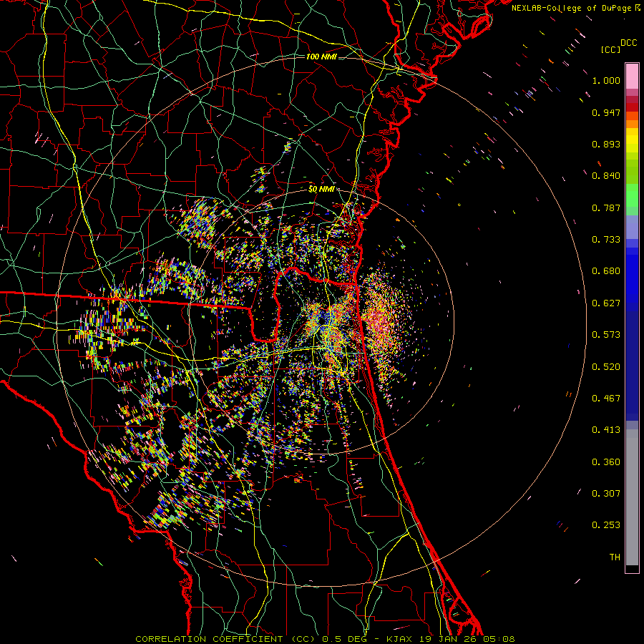Click the 50 NMI range ring label
The height and width of the screenshot is (644, 644).
pos(321,190)
